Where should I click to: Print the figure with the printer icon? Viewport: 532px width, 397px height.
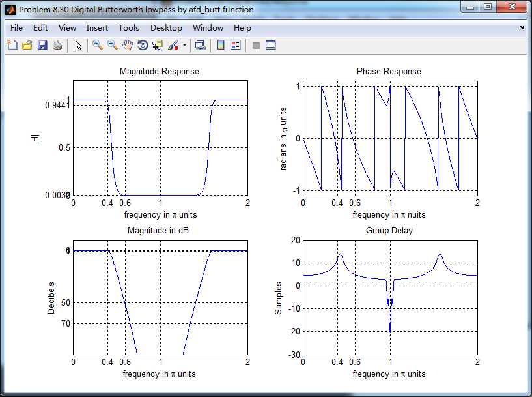click(x=57, y=45)
